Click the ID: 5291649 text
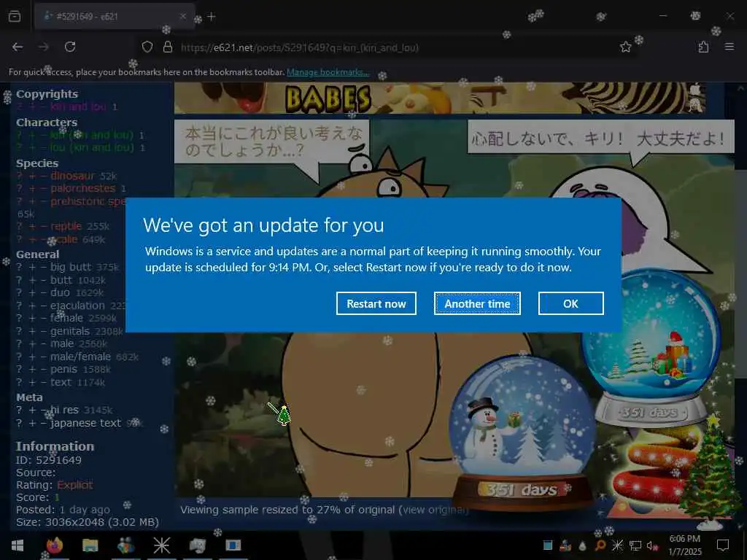 (49, 460)
